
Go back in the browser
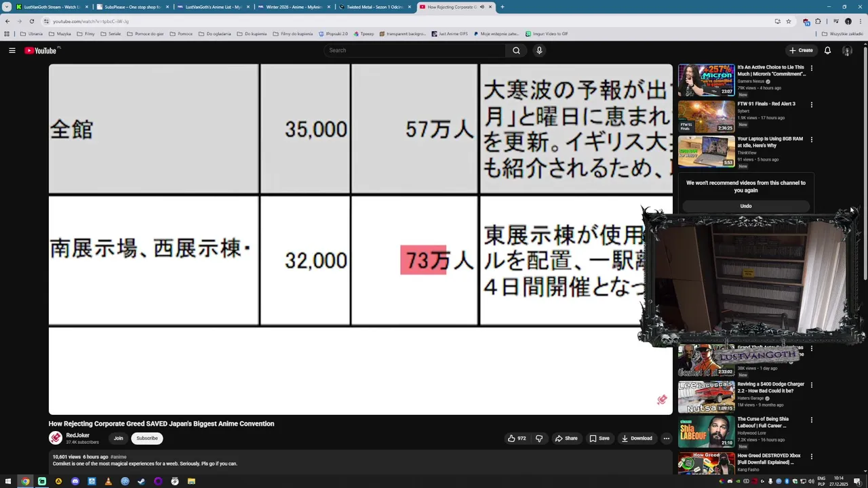[7, 21]
